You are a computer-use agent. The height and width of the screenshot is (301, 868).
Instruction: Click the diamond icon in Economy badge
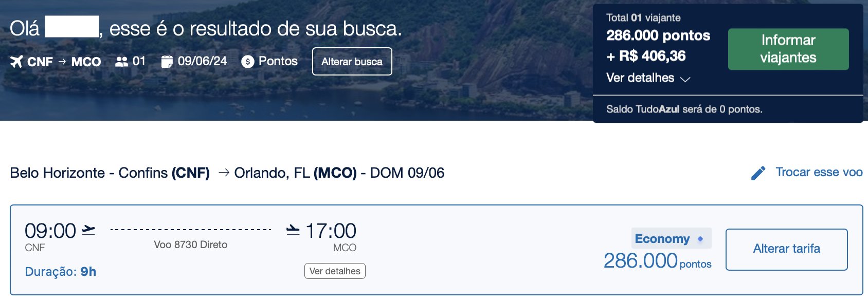(x=700, y=239)
